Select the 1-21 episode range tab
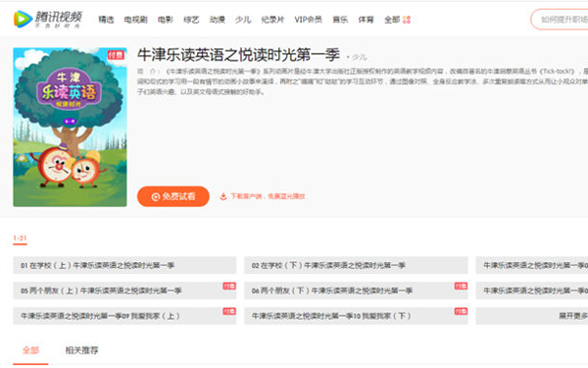 20,238
